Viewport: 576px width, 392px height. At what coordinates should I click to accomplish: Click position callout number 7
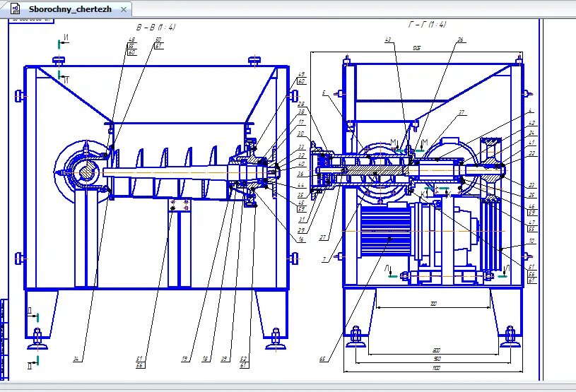click(x=324, y=259)
